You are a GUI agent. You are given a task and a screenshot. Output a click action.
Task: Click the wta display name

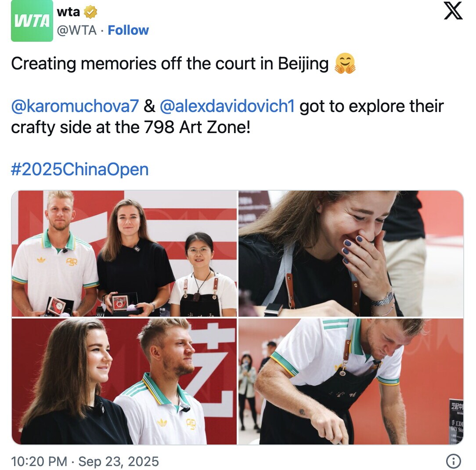pos(69,12)
